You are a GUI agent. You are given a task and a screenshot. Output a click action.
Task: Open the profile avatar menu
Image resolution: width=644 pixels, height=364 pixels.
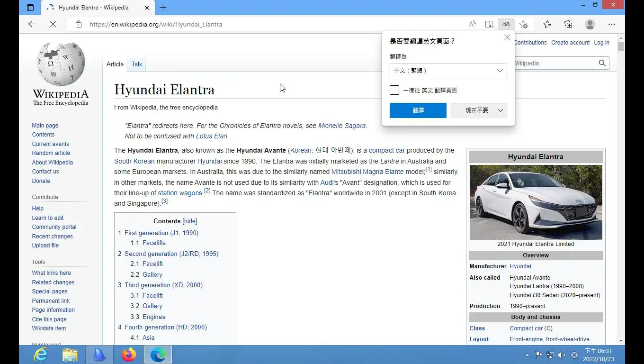[x=590, y=24]
